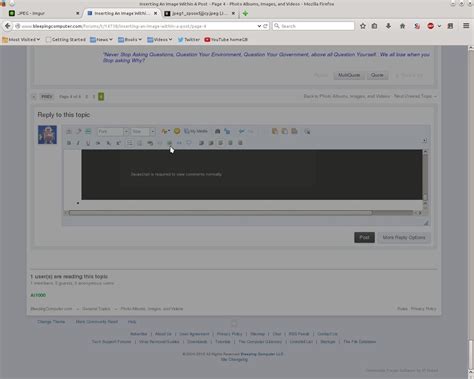Insert a numbered list in the editor
Screen dimensions: 474x379
point(140,143)
